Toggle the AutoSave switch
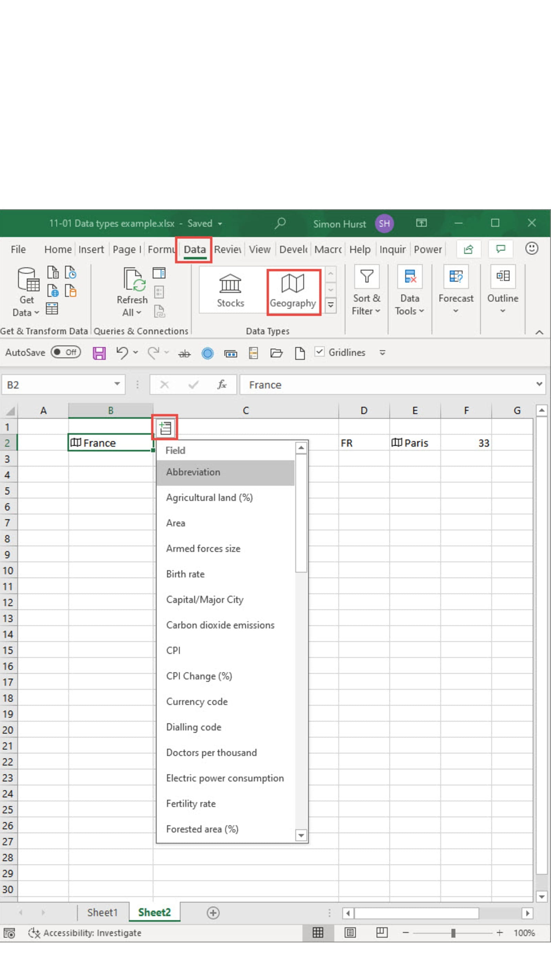This screenshot has height=980, width=551. [x=66, y=352]
